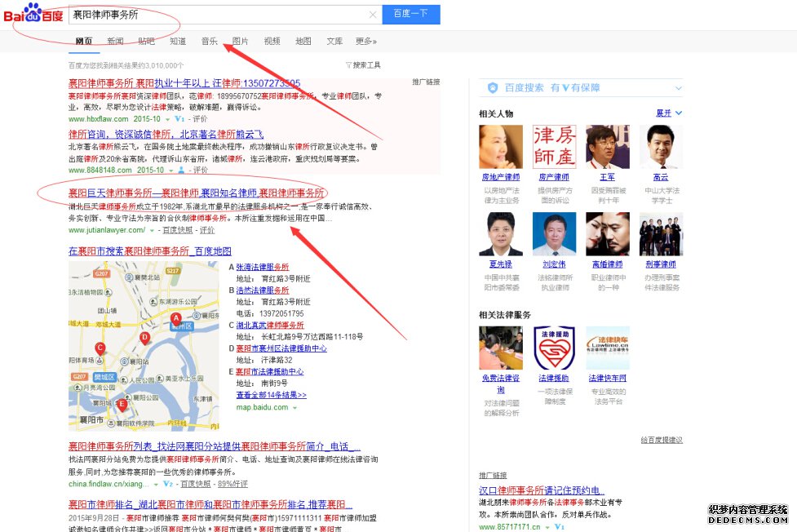Click the 法律援助 emblem icon
797x532 pixels.
[x=554, y=348]
